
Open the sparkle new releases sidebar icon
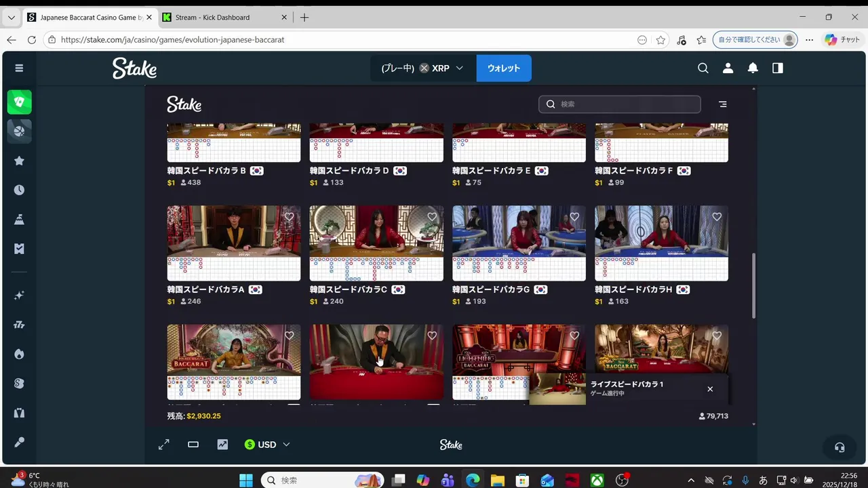(19, 296)
